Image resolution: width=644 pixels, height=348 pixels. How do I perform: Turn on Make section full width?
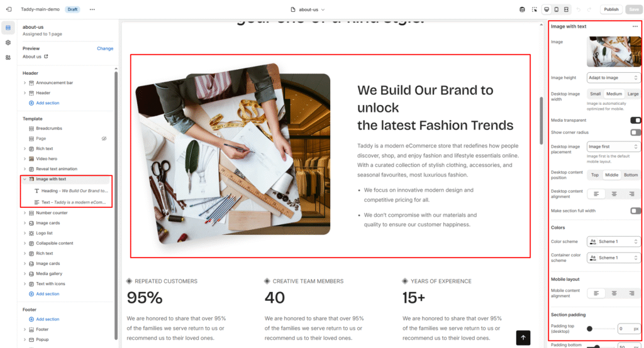[x=635, y=210]
